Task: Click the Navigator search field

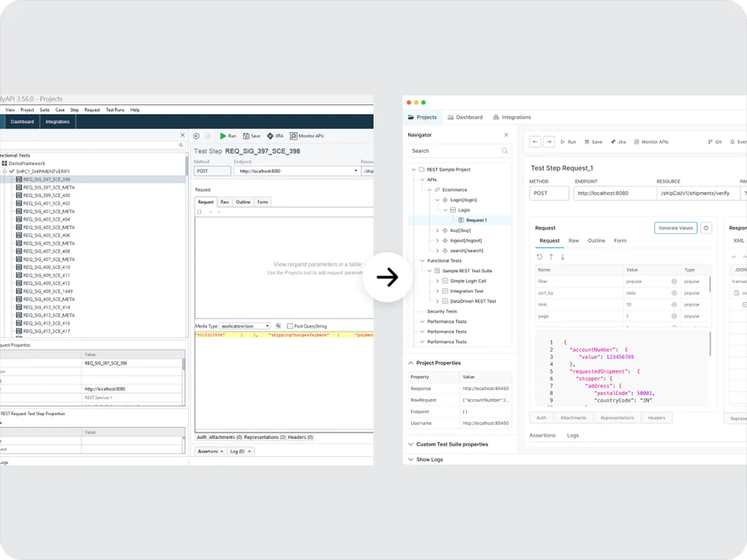Action: click(459, 151)
